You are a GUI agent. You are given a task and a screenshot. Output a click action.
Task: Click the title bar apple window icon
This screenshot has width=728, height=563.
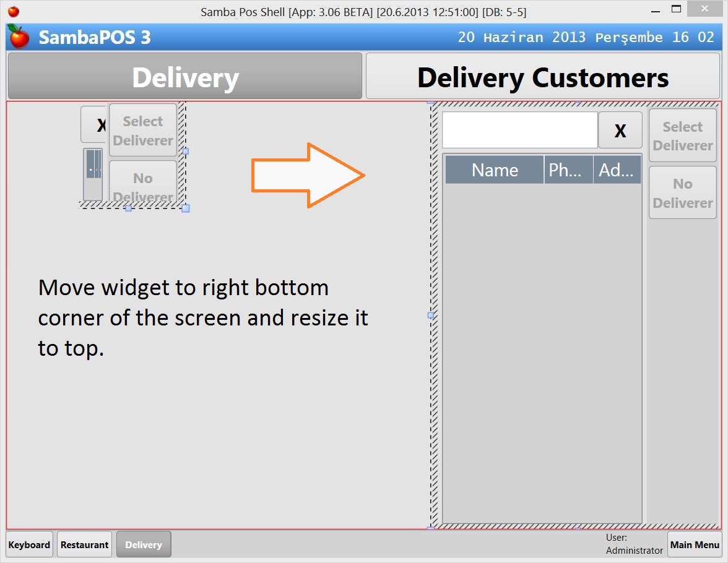coord(13,12)
